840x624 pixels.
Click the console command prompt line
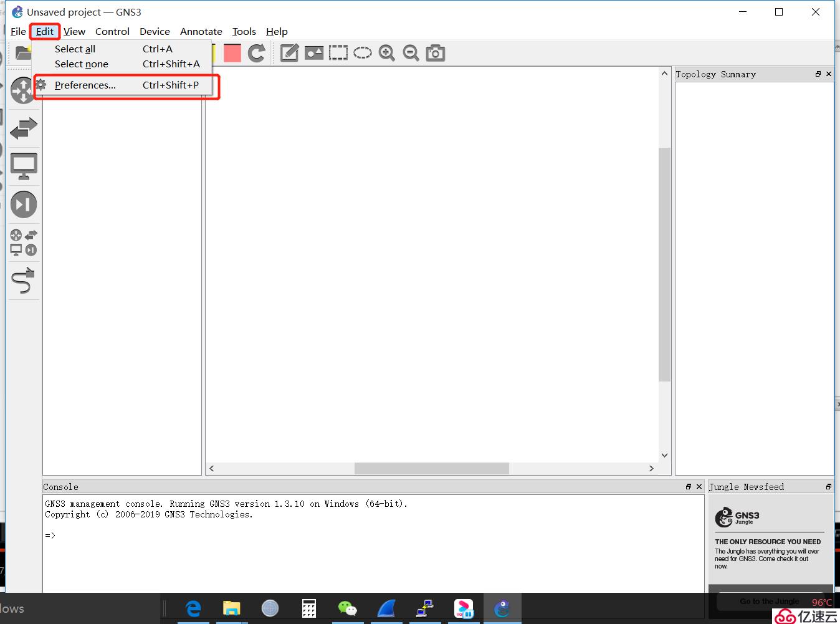(50, 535)
